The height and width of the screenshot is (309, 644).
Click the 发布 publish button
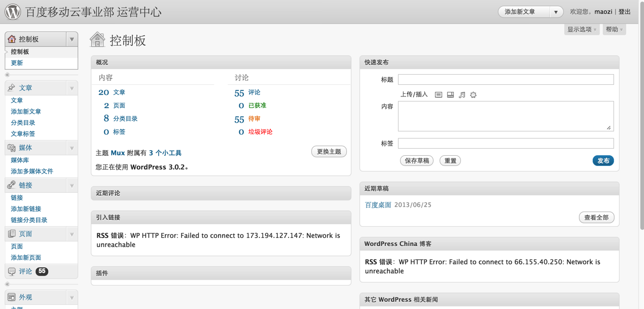tap(603, 161)
